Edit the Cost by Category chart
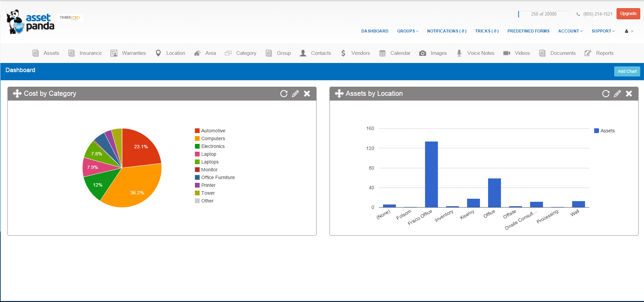Viewport: 644px width, 302px height. tap(295, 94)
